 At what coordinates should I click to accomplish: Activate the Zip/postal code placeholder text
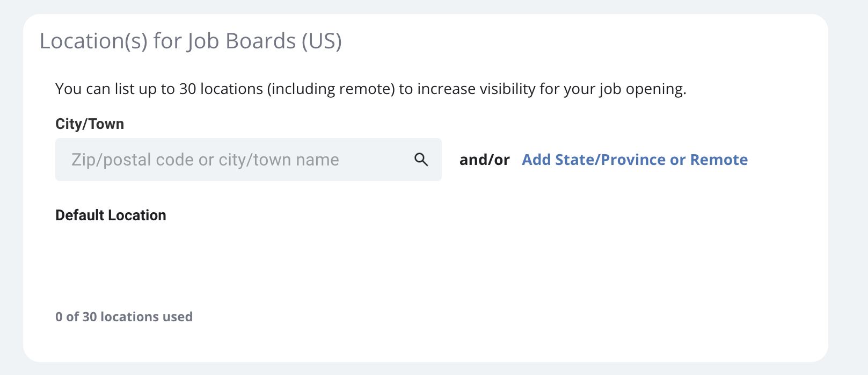click(x=205, y=160)
